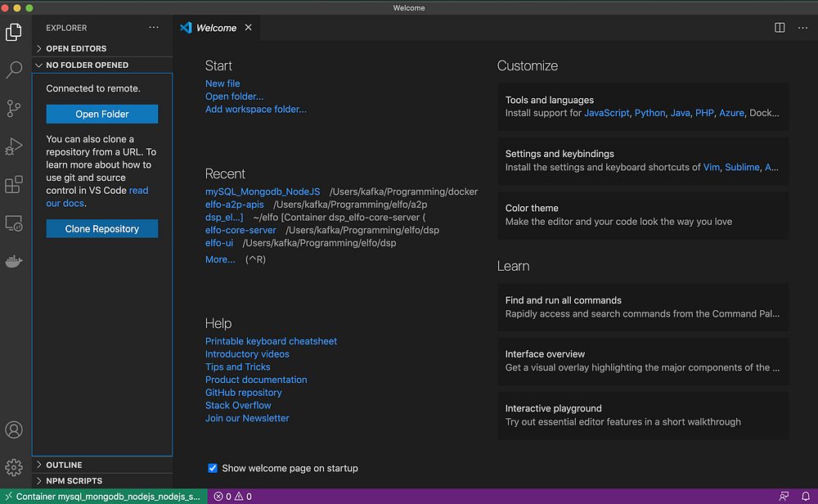Install PHP language support link
The image size is (818, 504).
click(704, 113)
